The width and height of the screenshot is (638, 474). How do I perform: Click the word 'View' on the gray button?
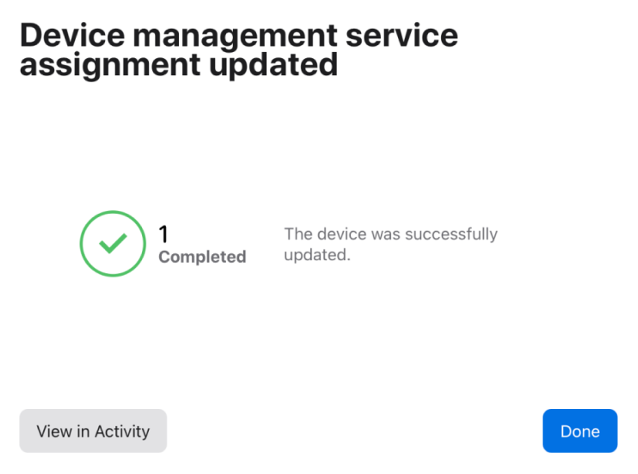click(x=54, y=431)
